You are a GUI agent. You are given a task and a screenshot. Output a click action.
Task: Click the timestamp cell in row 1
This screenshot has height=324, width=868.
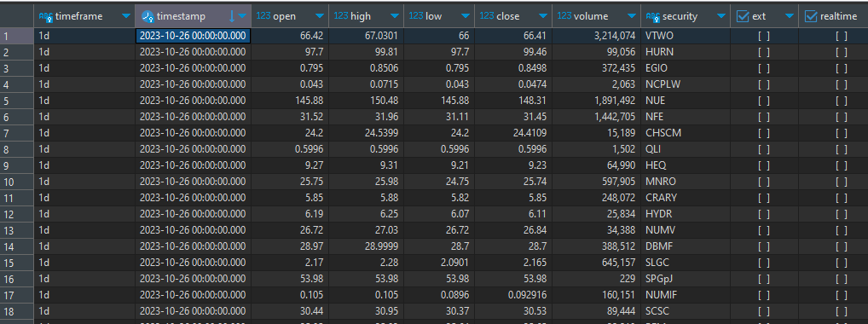[x=194, y=36]
